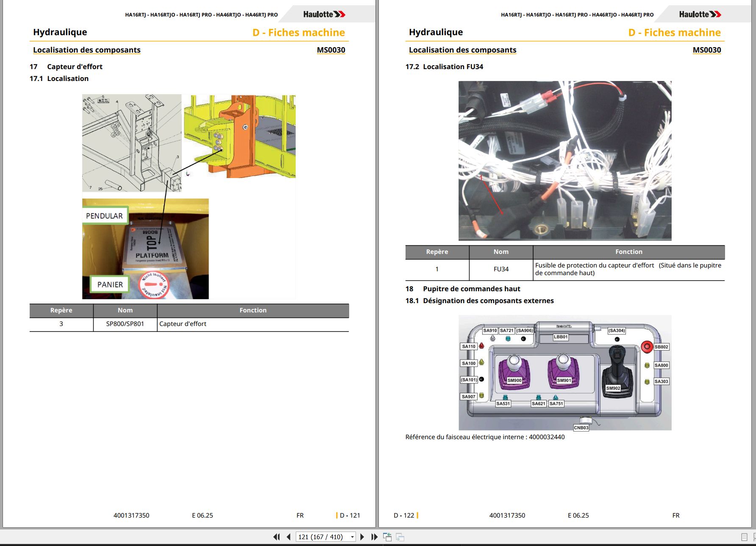
Task: Click the (SA304) label
Action: tap(617, 331)
